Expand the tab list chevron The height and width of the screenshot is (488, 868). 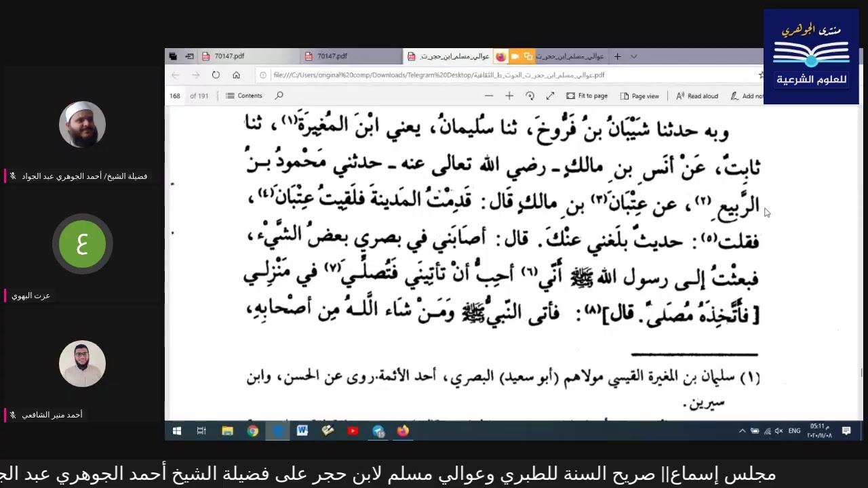(633, 56)
